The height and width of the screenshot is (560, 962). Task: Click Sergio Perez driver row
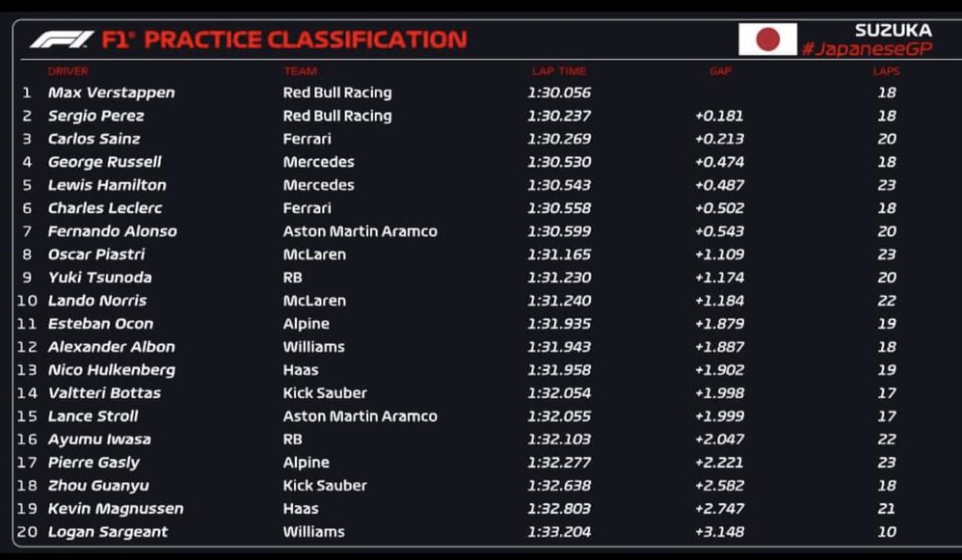point(95,116)
